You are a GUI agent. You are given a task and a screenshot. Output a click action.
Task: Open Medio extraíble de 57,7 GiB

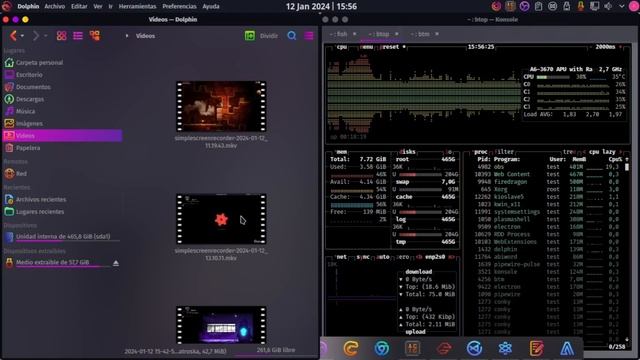coord(57,262)
